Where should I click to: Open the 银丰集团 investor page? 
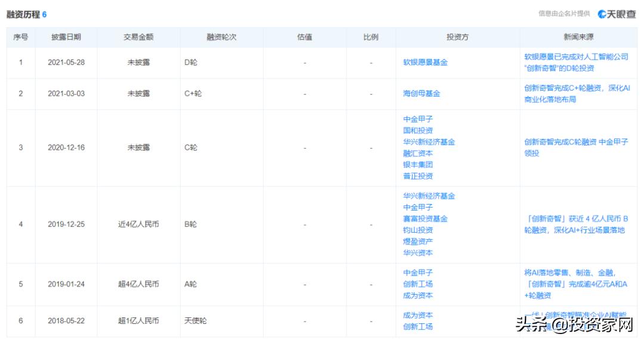pyautogui.click(x=418, y=165)
